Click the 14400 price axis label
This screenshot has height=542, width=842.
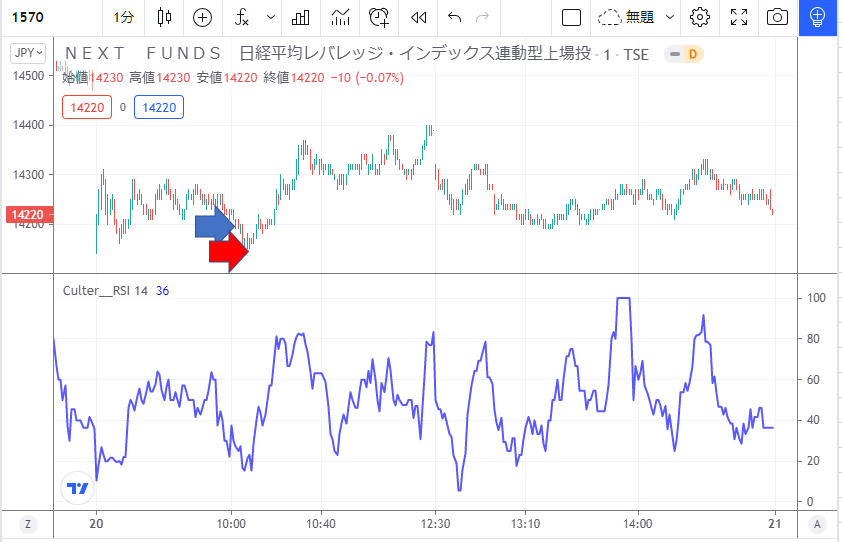(x=28, y=125)
